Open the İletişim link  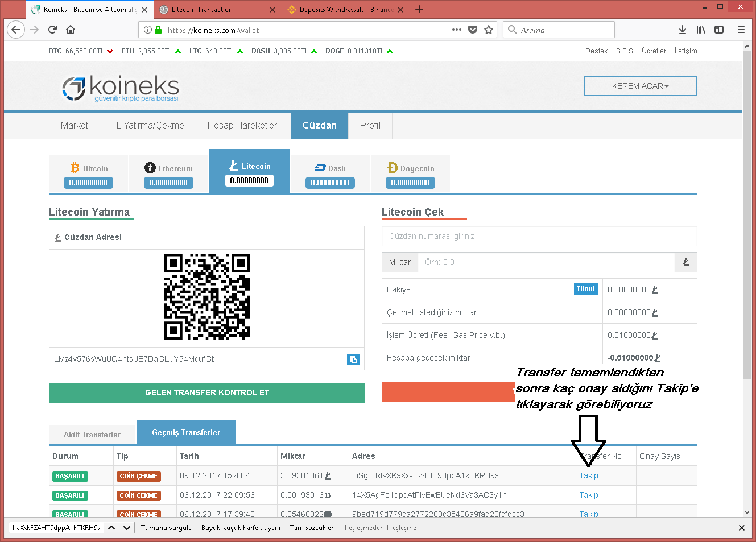tap(685, 51)
